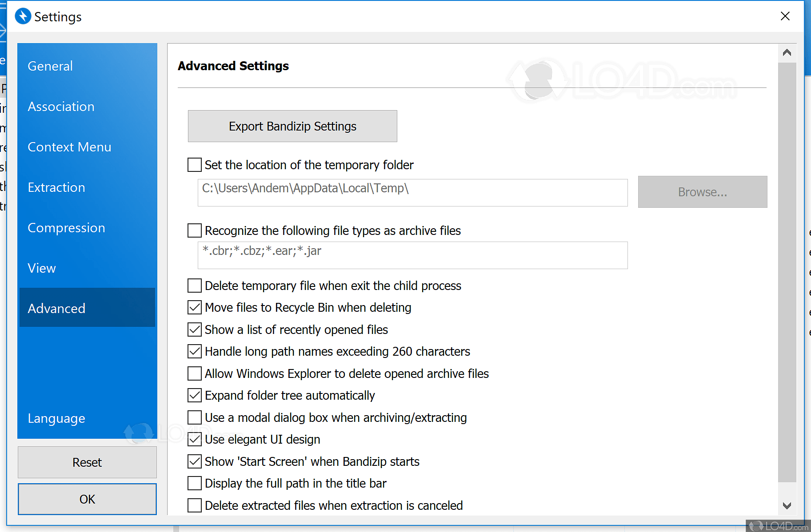This screenshot has width=811, height=532.
Task: Click the Bandizip icon in the title bar
Action: (23, 16)
